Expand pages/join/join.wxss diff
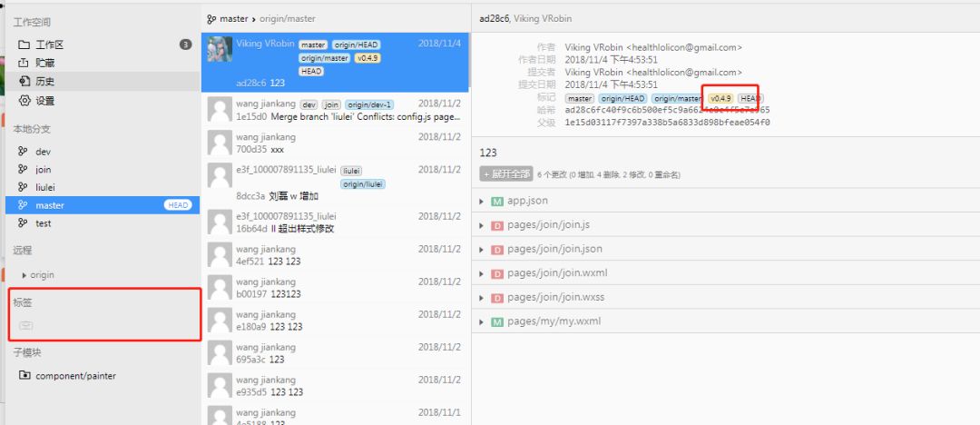 (x=481, y=297)
